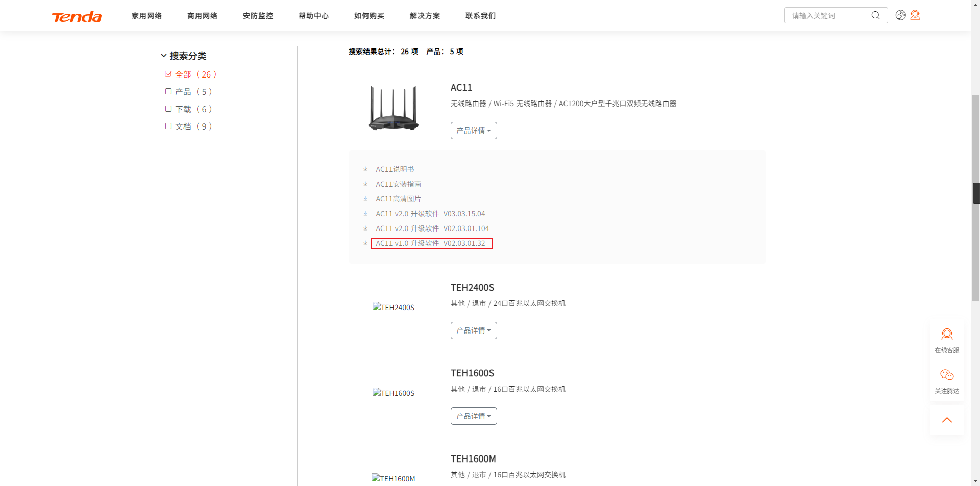Open the AC11 产品详情 dropdown
980x486 pixels.
pos(473,131)
